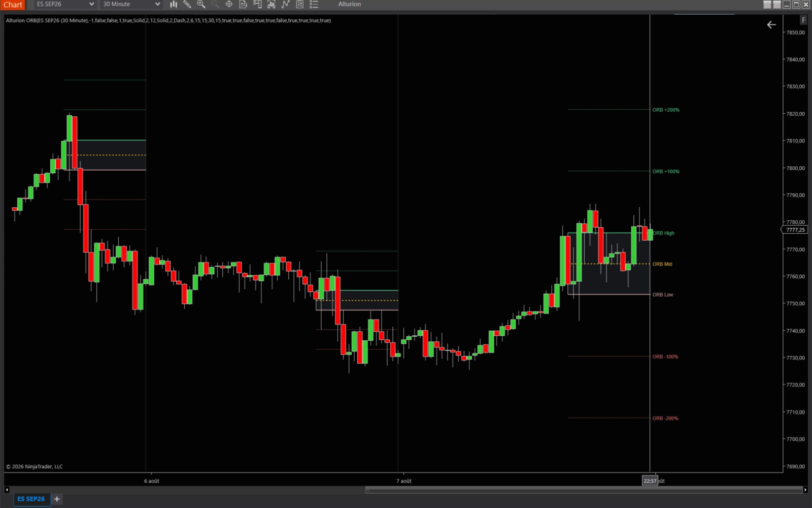Viewport: 812px width, 508px height.
Task: Click the zoom out magnifier
Action: click(x=215, y=4)
